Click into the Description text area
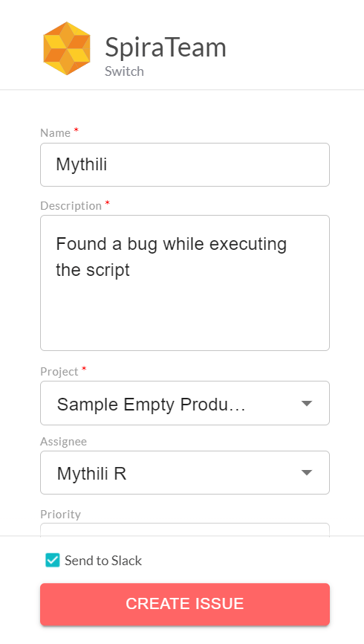Image resolution: width=364 pixels, height=644 pixels. [x=185, y=283]
